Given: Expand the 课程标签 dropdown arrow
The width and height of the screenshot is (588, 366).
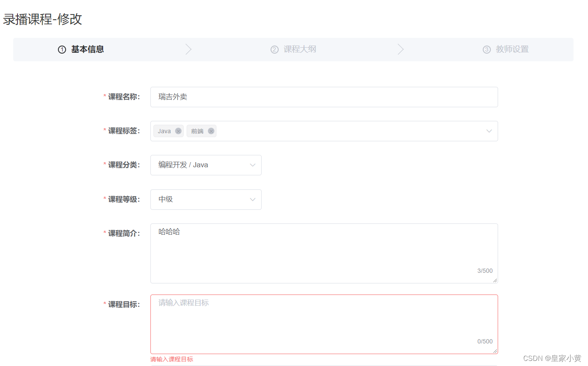Looking at the screenshot, I should tap(489, 131).
